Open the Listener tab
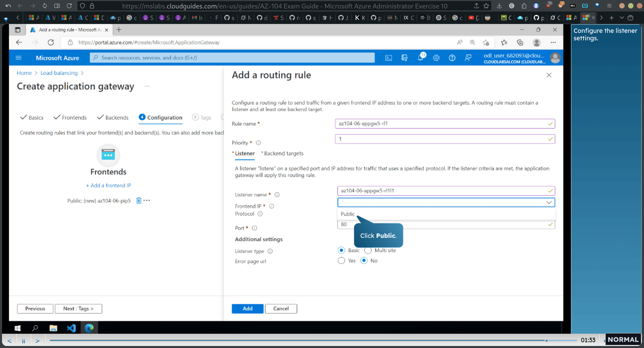The height and width of the screenshot is (348, 644). tap(245, 153)
